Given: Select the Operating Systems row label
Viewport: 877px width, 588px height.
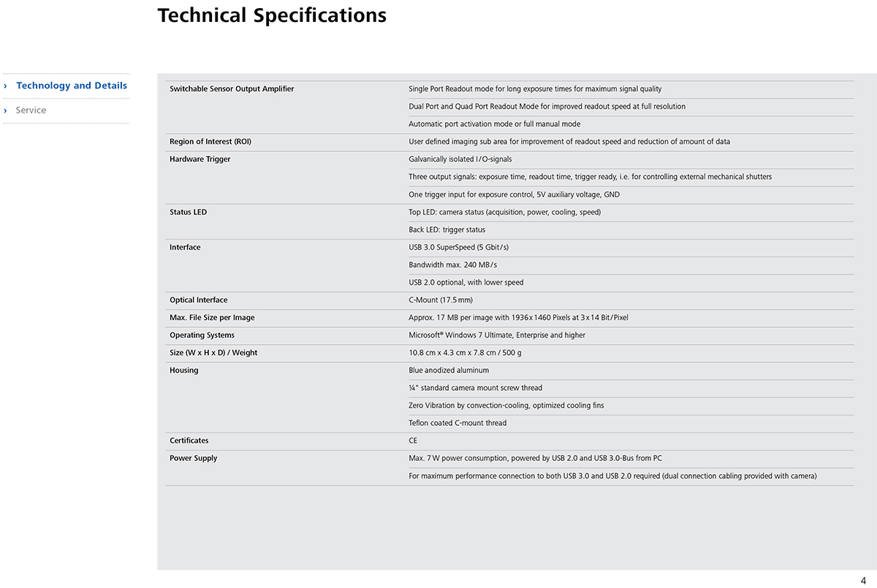Looking at the screenshot, I should pos(202,335).
